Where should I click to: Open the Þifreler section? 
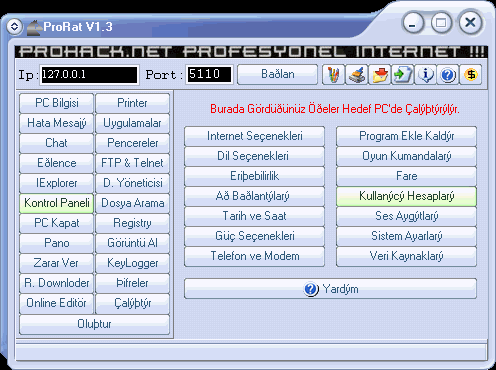[x=132, y=283]
